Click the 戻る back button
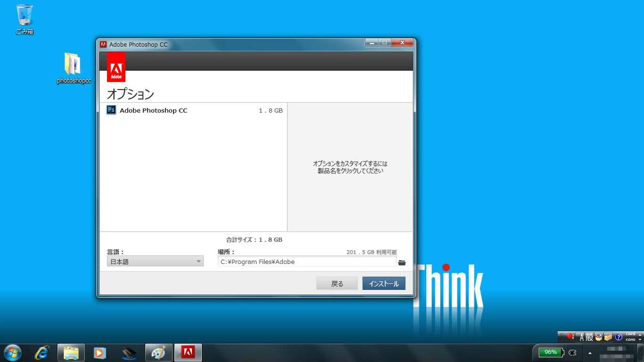 (337, 284)
